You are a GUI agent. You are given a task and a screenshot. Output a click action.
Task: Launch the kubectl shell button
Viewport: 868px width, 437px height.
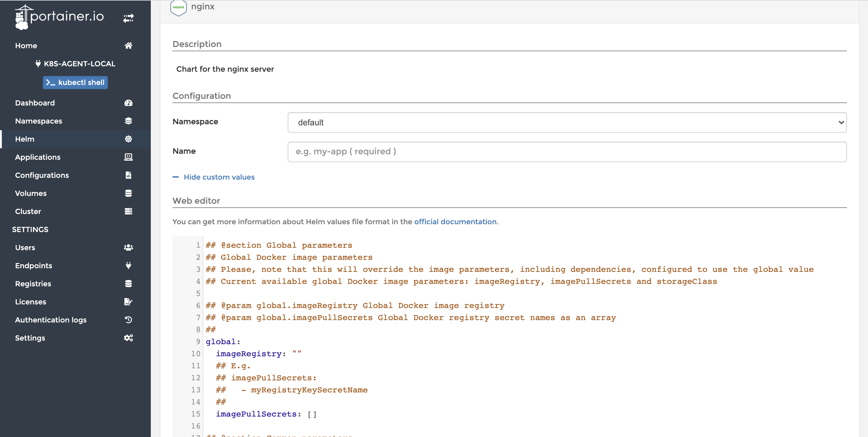[75, 83]
